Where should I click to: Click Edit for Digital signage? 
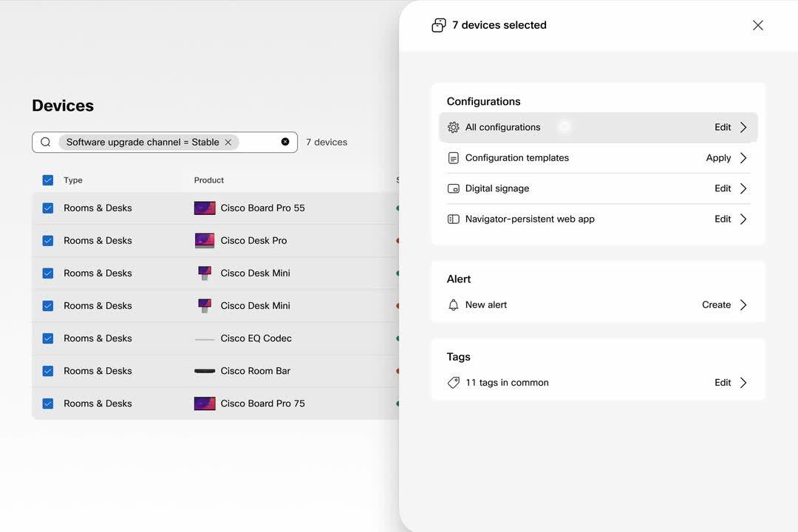(723, 188)
